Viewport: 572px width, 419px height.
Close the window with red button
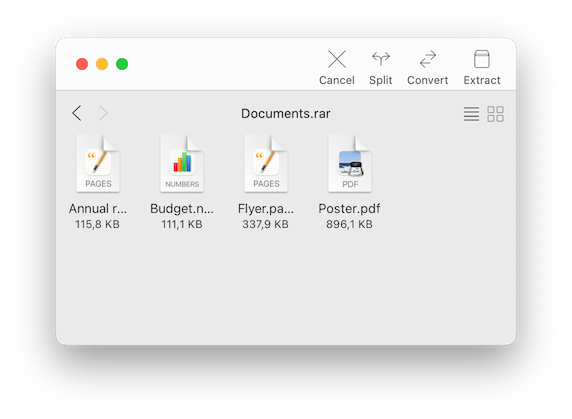coord(82,64)
